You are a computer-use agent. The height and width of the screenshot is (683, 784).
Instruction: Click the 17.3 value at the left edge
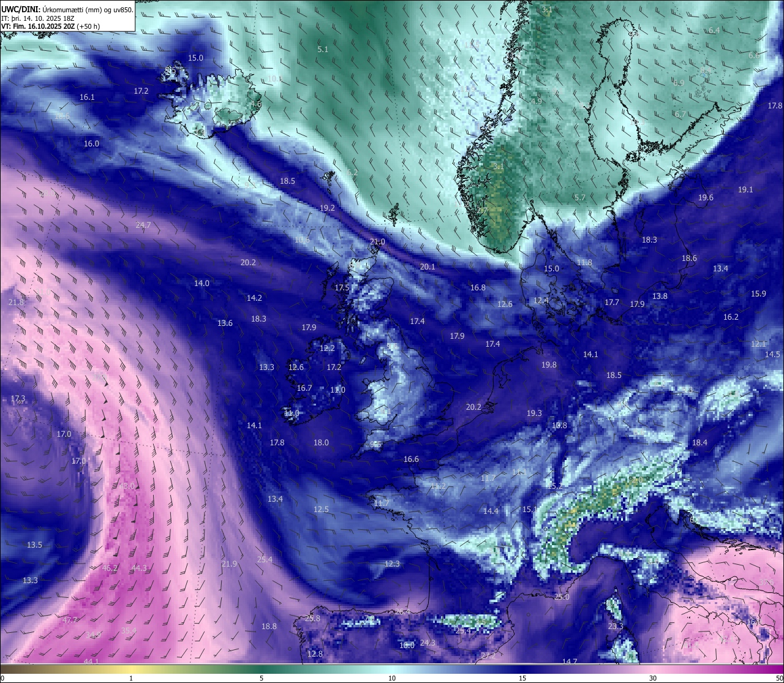tap(18, 398)
